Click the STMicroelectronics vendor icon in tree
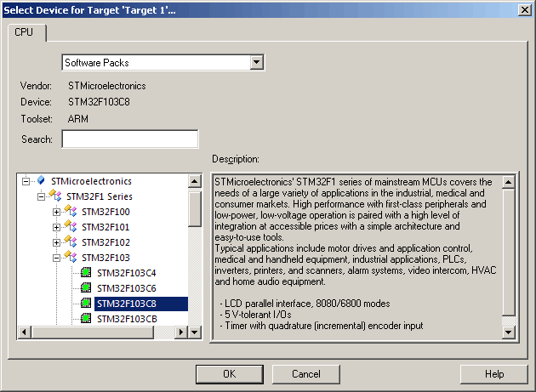The image size is (536, 392). (41, 181)
